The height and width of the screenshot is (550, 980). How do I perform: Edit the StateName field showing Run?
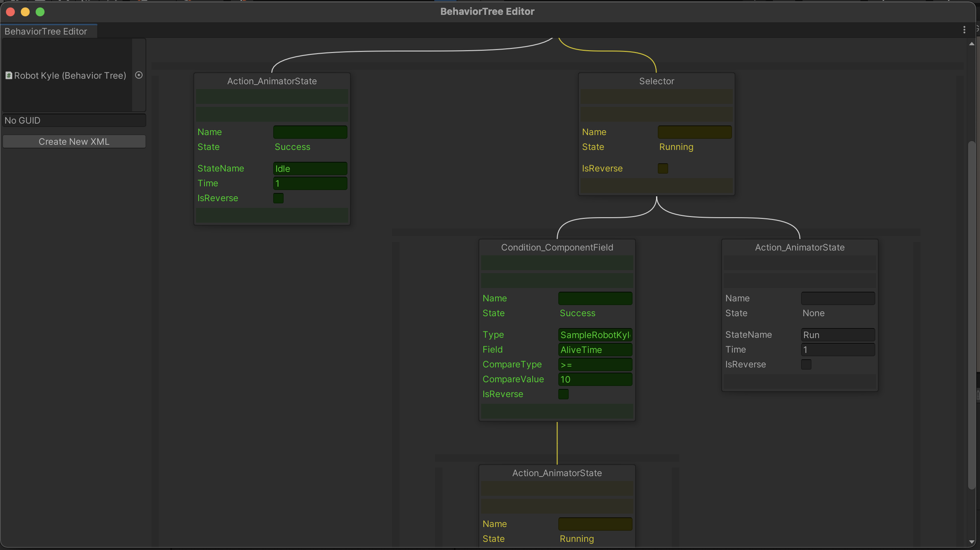coord(837,334)
